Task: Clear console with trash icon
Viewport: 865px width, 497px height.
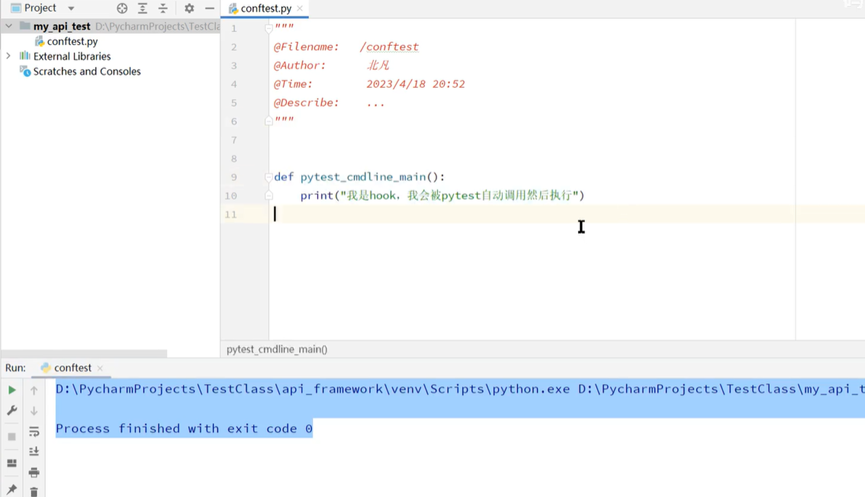Action: 34,491
